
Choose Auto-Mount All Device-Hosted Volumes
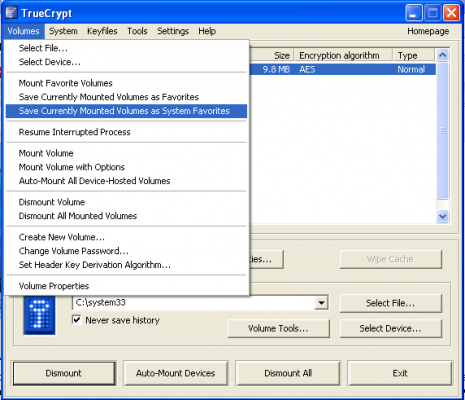(126, 181)
